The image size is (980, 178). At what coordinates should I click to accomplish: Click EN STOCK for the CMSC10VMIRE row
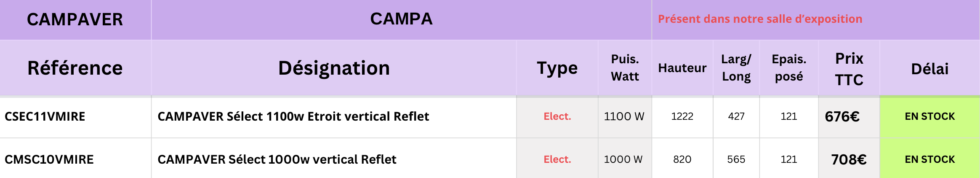929,159
